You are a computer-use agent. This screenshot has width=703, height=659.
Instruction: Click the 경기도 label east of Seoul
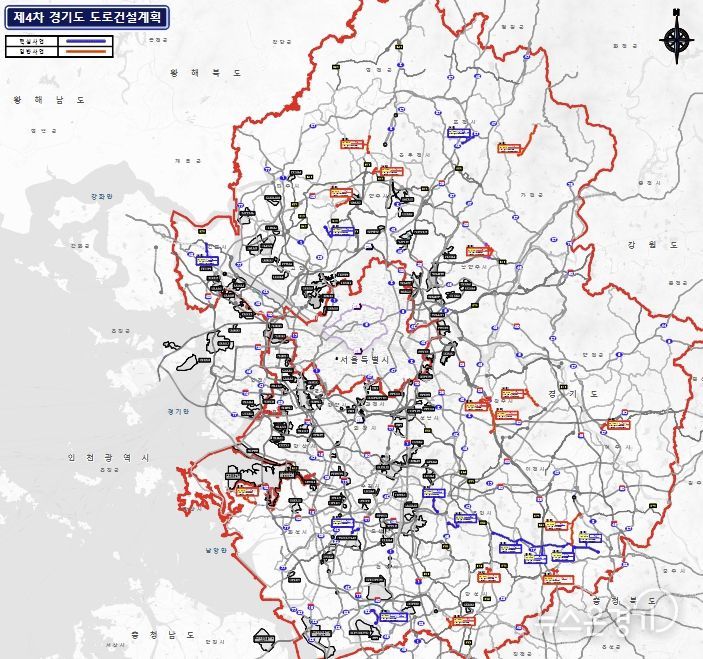click(573, 394)
